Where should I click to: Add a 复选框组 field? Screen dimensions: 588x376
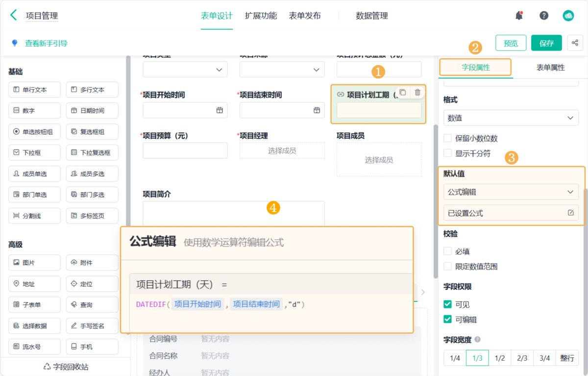point(92,131)
